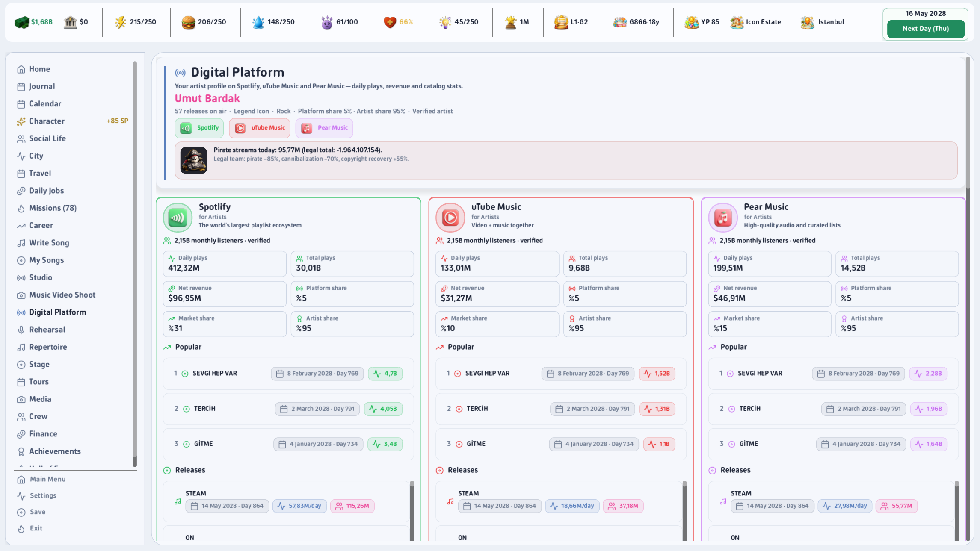Click the Pear Music Releases disc icon
The width and height of the screenshot is (980, 551).
pyautogui.click(x=712, y=470)
